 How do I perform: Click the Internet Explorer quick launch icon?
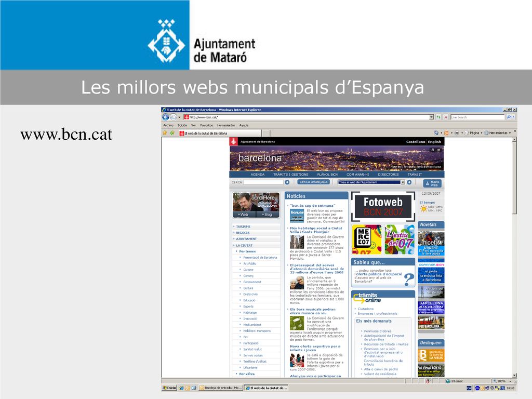181,388
